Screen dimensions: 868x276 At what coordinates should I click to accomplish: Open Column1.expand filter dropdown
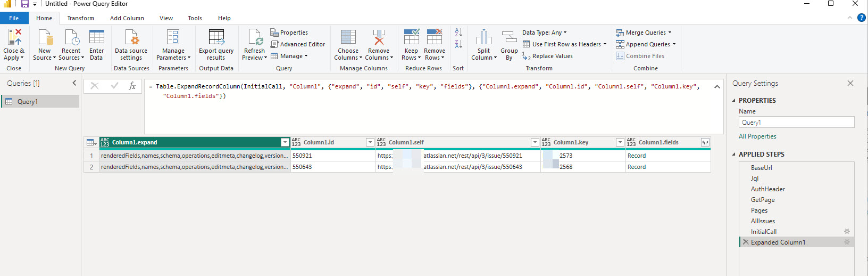click(285, 142)
